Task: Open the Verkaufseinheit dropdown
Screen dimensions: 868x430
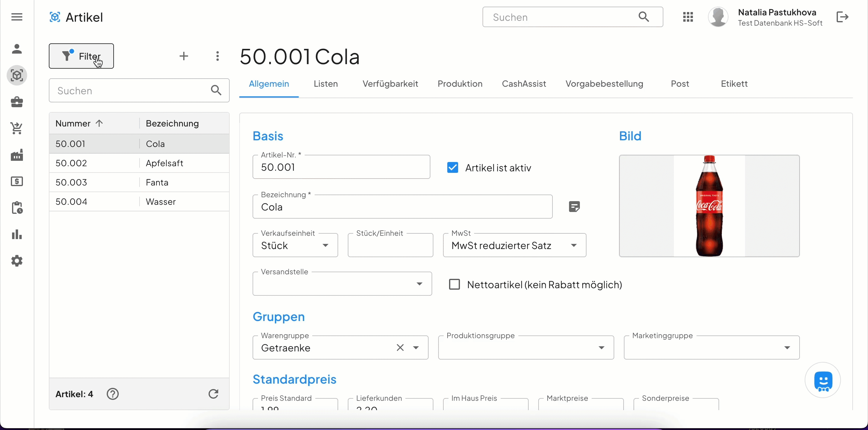Action: [325, 245]
